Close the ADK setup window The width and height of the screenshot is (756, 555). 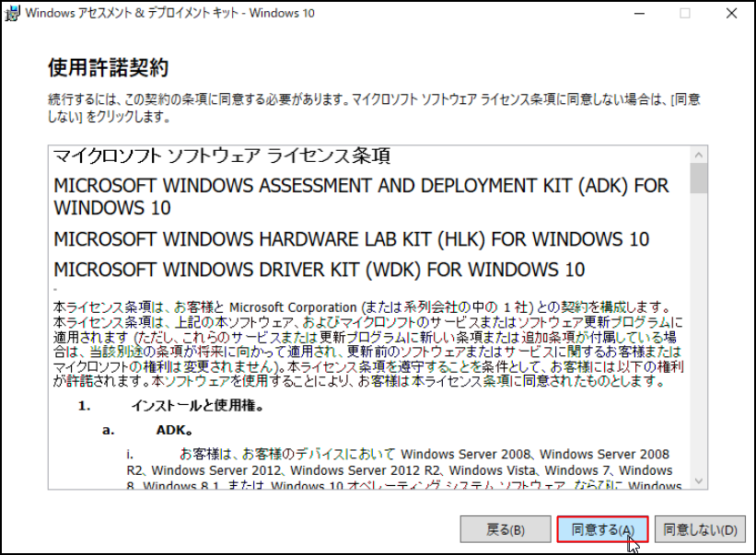tap(731, 13)
